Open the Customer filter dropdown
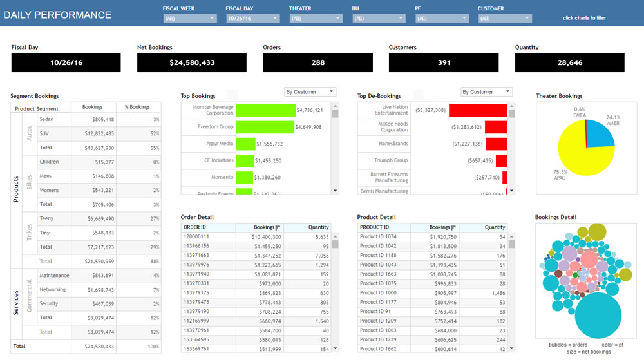The height and width of the screenshot is (362, 644). click(504, 19)
